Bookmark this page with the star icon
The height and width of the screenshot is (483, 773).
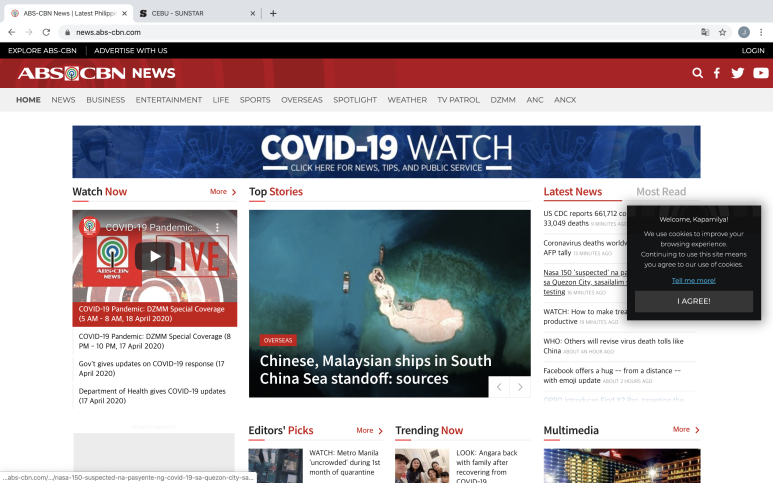pos(722,32)
